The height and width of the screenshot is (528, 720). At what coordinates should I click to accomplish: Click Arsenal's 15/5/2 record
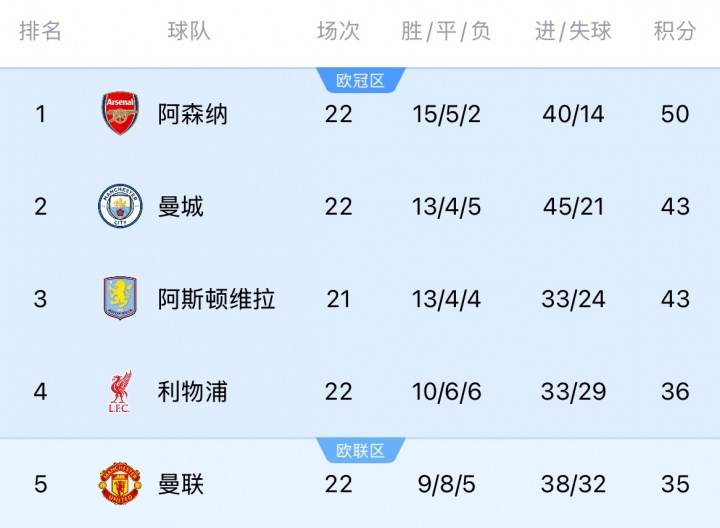click(446, 114)
